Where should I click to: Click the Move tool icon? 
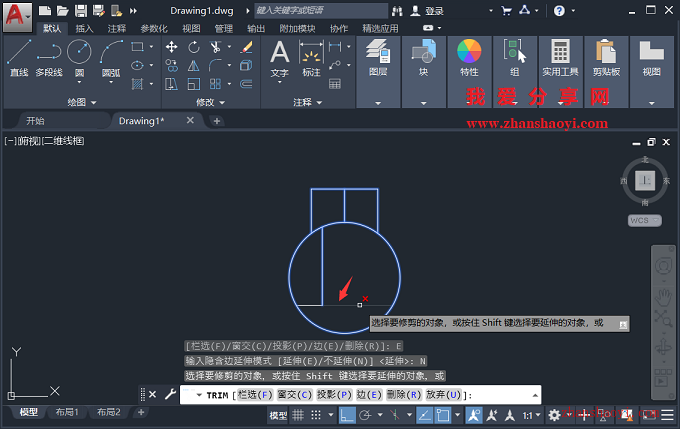[x=172, y=47]
